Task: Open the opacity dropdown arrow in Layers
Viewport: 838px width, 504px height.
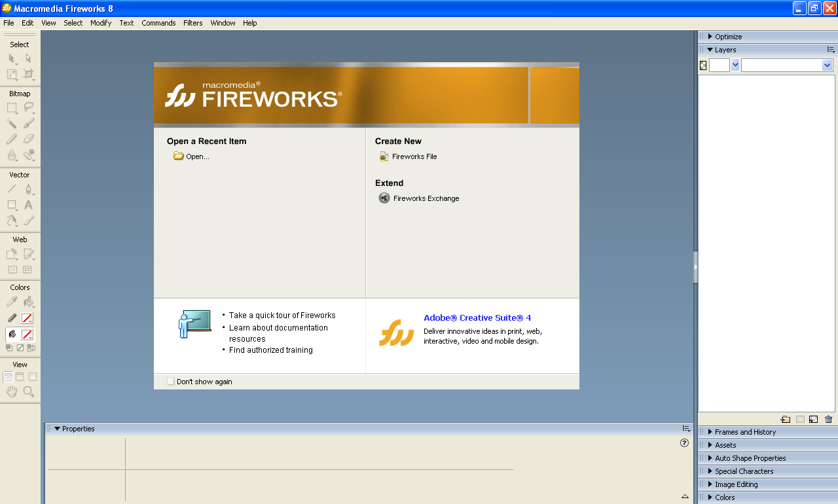Action: 735,65
